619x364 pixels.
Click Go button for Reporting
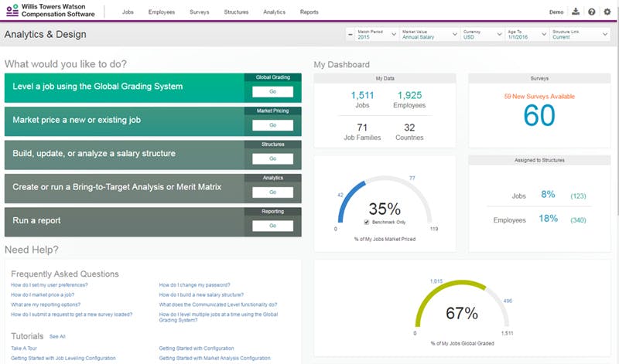pyautogui.click(x=273, y=226)
